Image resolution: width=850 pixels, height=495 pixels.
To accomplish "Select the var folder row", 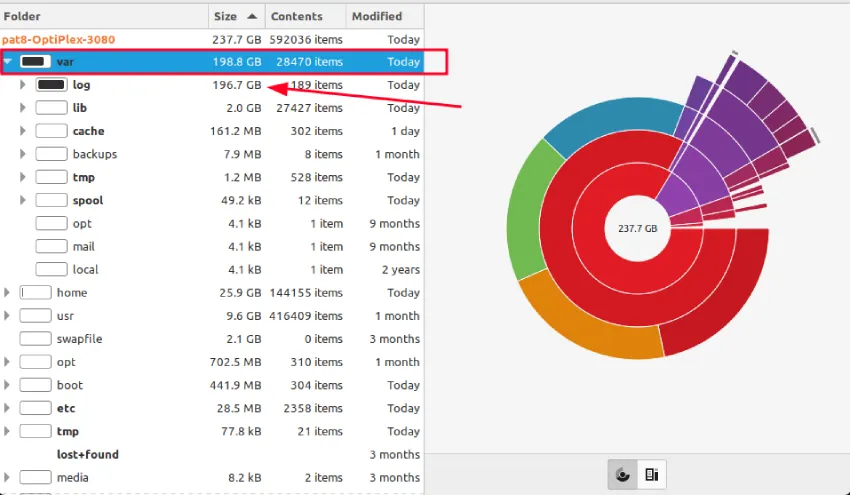I will [x=212, y=62].
